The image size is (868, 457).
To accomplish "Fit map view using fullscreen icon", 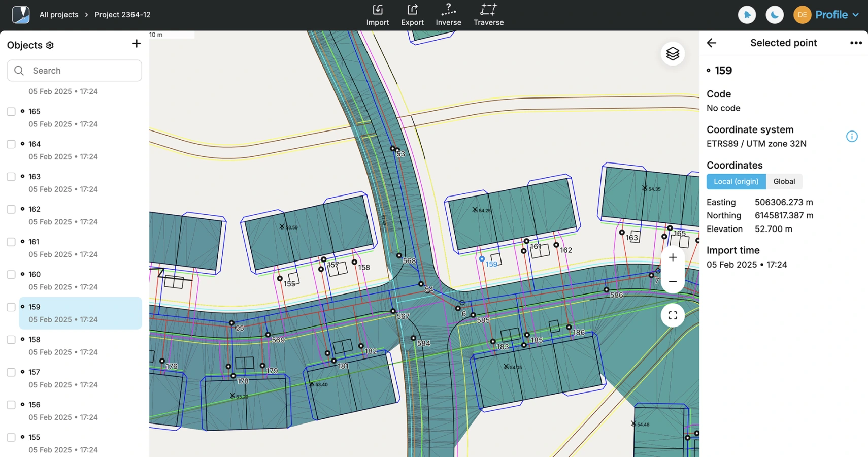I will [673, 315].
